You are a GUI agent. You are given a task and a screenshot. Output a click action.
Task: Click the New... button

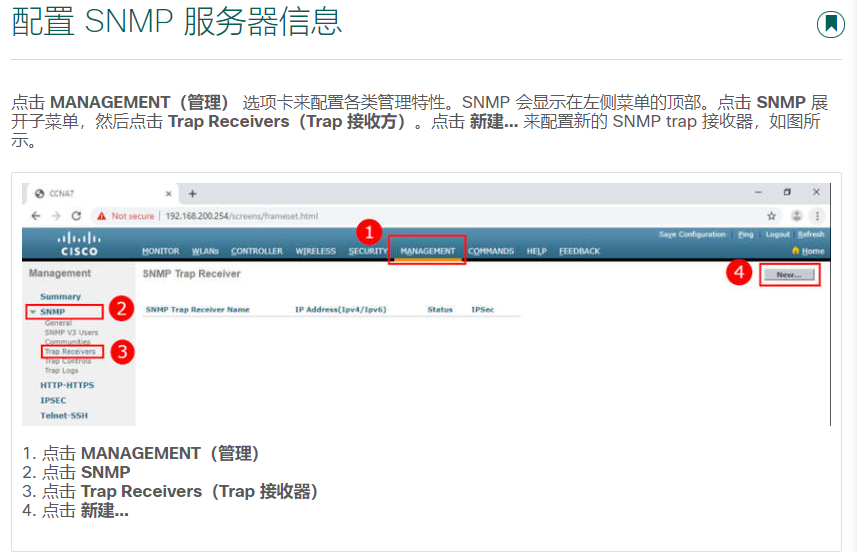click(789, 274)
